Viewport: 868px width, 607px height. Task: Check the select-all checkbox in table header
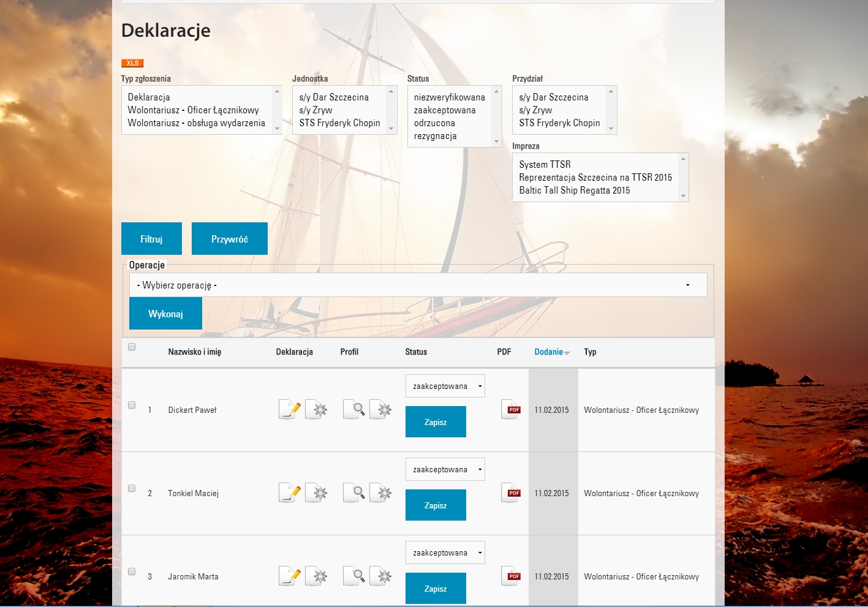[132, 347]
